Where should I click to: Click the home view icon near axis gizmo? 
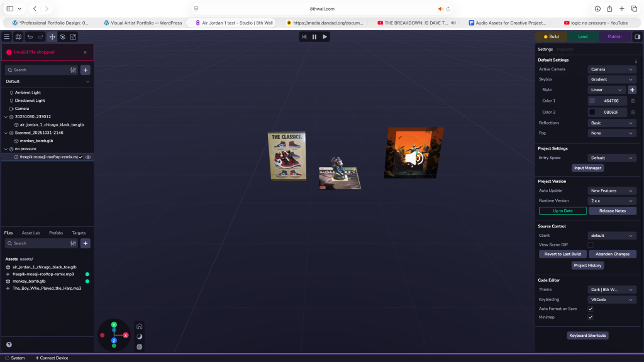pos(139,326)
